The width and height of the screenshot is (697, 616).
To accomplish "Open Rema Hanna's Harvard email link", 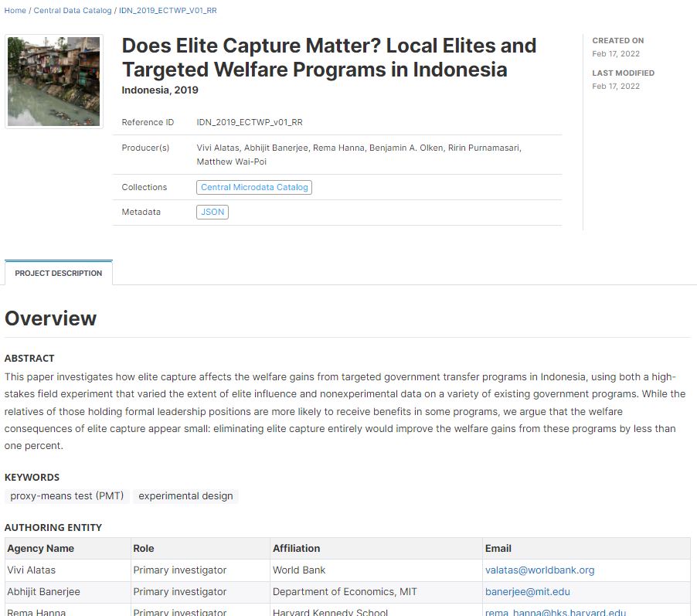I will (555, 612).
